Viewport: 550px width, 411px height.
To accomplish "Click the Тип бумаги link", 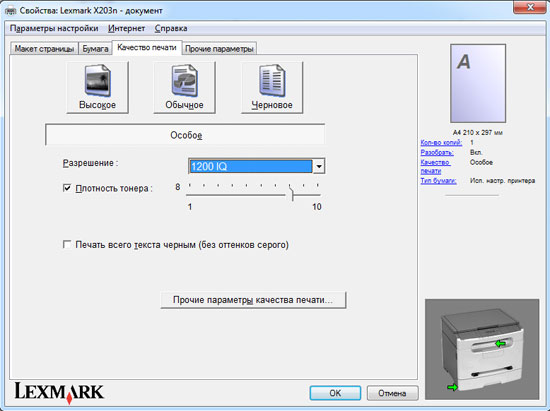I will pos(438,181).
